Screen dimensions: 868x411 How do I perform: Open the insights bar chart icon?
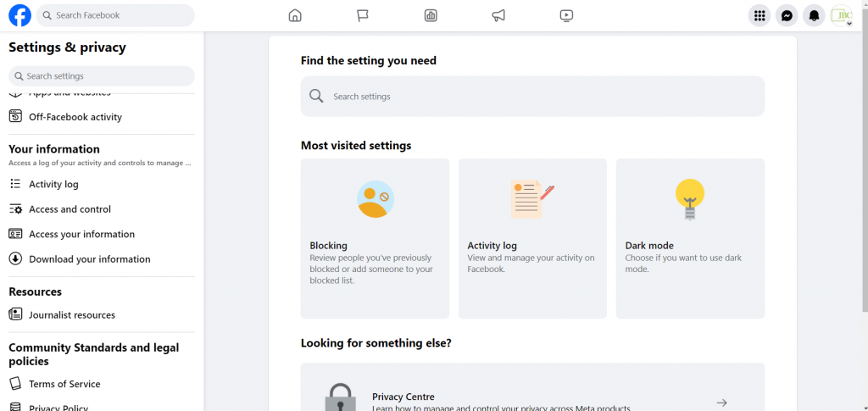tap(431, 15)
